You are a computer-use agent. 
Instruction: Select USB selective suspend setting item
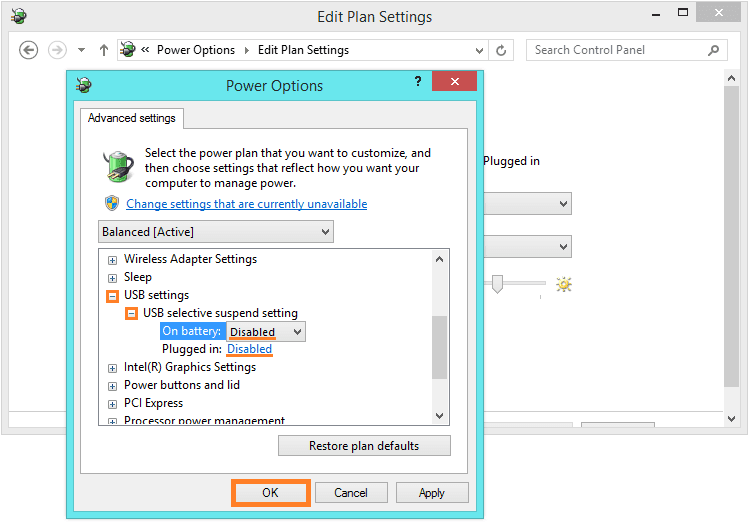coord(220,313)
